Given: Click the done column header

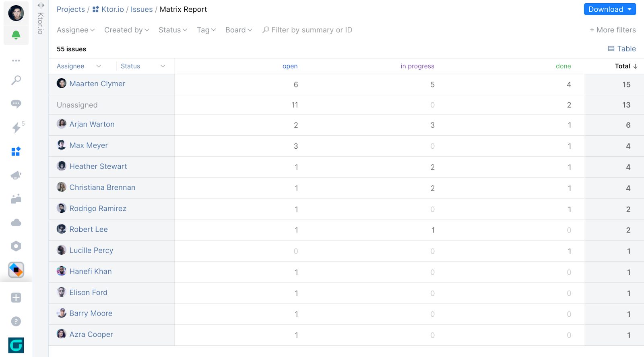Looking at the screenshot, I should pyautogui.click(x=563, y=66).
